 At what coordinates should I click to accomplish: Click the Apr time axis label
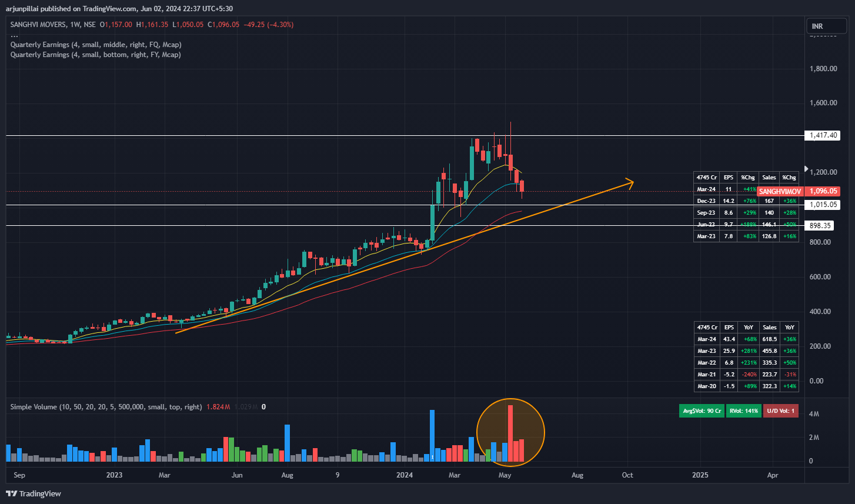(x=773, y=475)
